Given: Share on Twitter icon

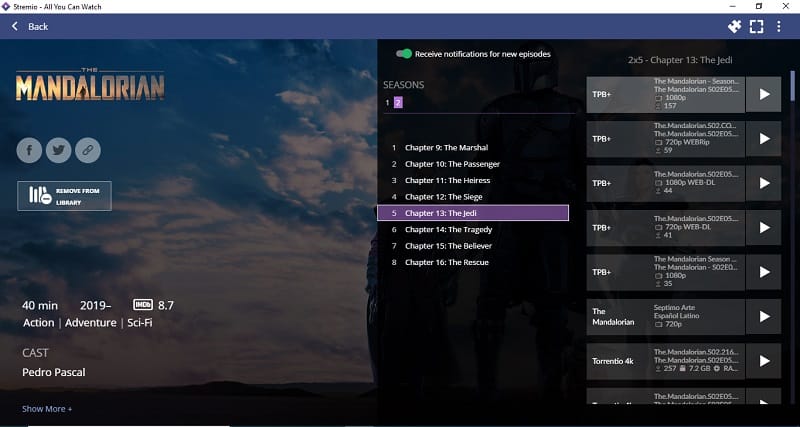Looking at the screenshot, I should click(59, 150).
